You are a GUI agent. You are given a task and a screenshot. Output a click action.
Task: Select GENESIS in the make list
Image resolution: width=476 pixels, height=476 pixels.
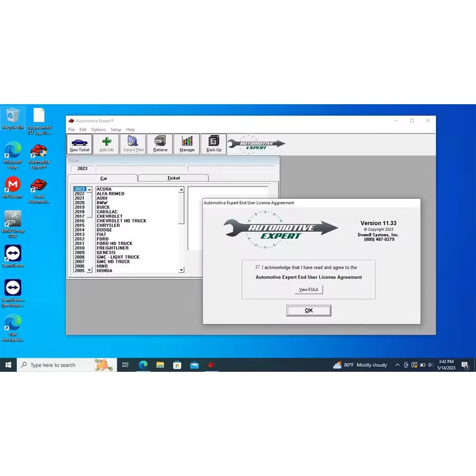point(106,253)
